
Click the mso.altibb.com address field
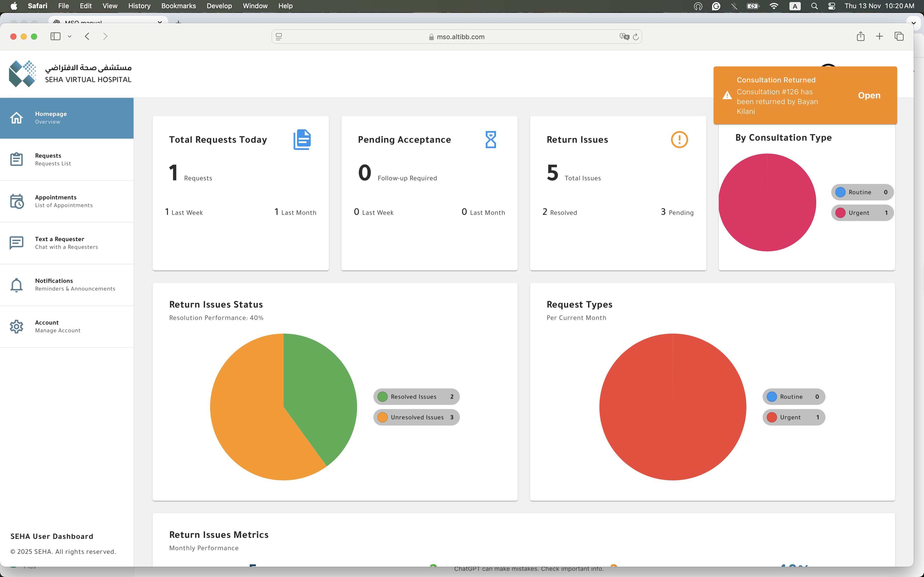(x=460, y=37)
